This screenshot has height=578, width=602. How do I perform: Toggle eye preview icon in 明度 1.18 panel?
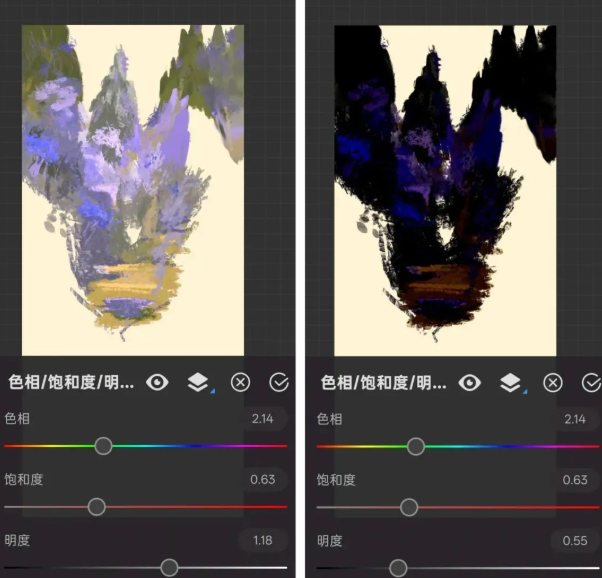(x=157, y=382)
